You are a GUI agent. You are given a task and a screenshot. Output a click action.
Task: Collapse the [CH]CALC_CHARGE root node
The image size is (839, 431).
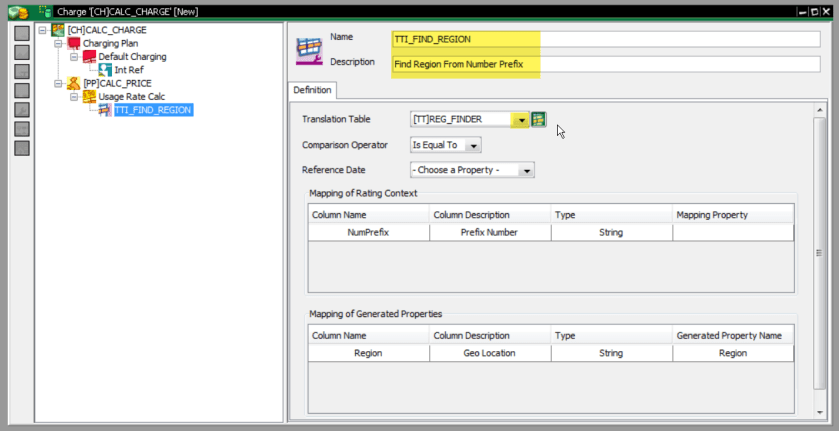pyautogui.click(x=42, y=30)
